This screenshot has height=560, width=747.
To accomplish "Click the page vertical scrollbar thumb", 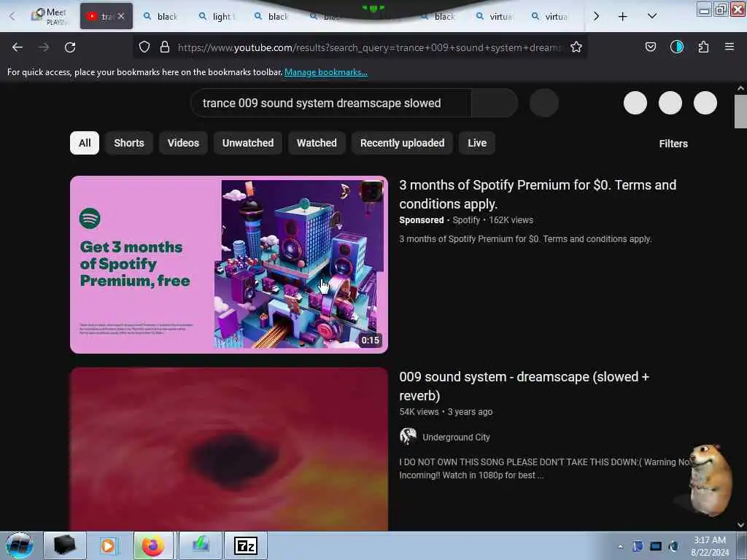I will point(740,112).
